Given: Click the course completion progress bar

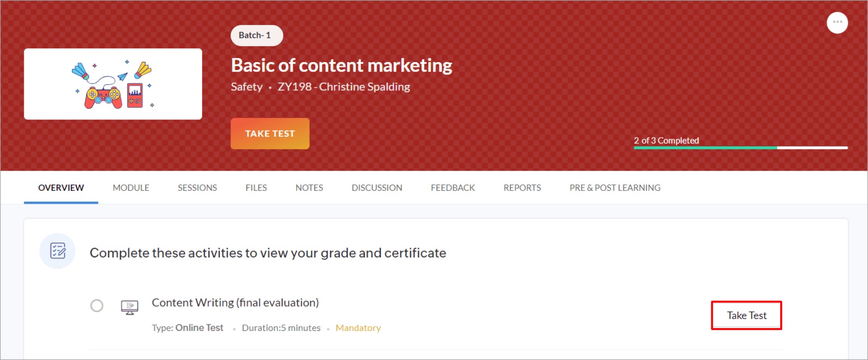Looking at the screenshot, I should tap(740, 147).
